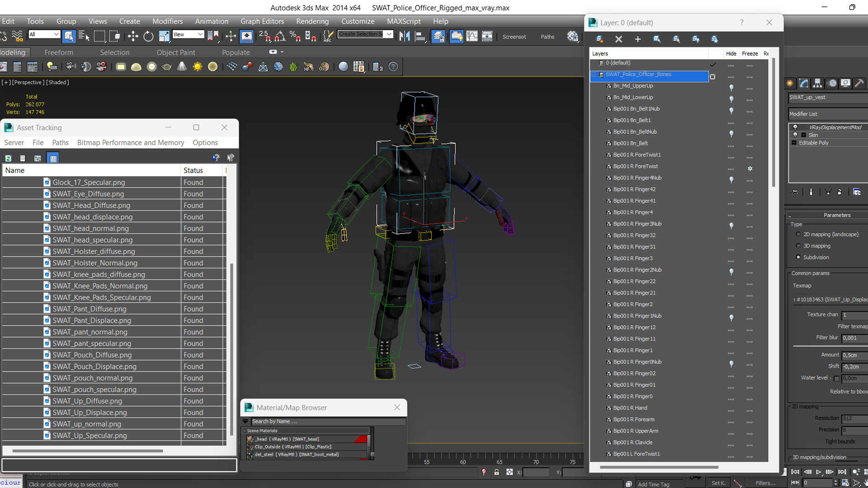Screen dimensions: 868x488
Task: Toggle the Percent Snap icon
Action: point(295,36)
